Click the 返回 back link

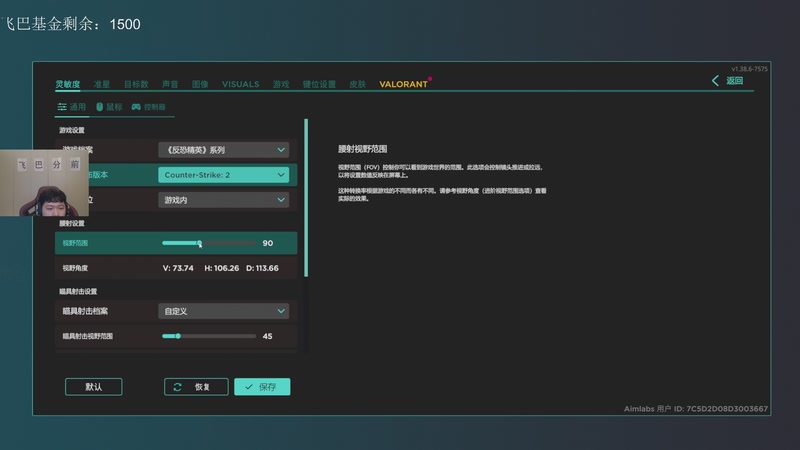(x=734, y=81)
